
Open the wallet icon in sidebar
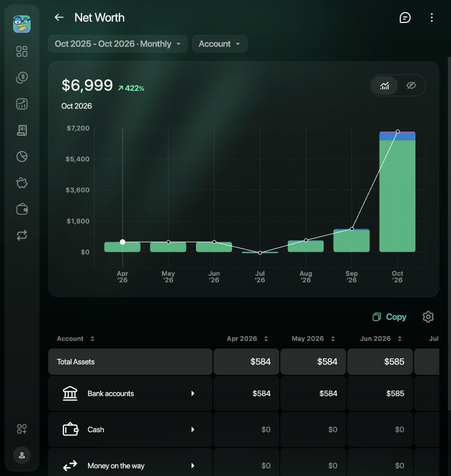[x=22, y=209]
